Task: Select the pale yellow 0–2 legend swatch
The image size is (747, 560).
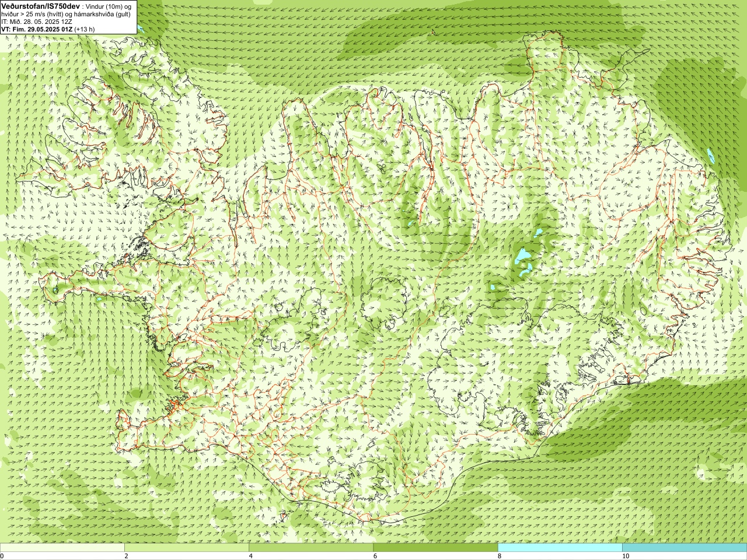Action: (62, 548)
